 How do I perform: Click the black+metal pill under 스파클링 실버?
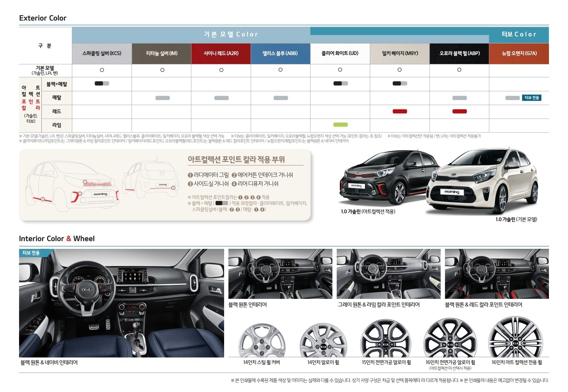[102, 83]
